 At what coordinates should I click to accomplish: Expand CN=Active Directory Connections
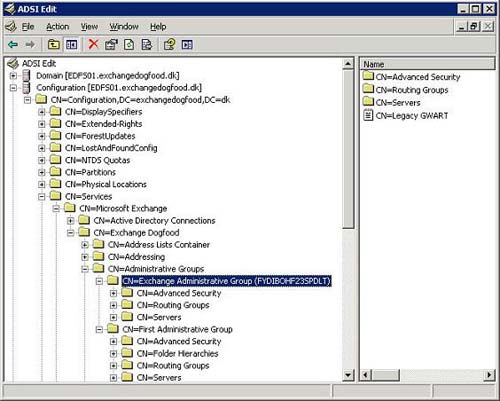(x=70, y=221)
